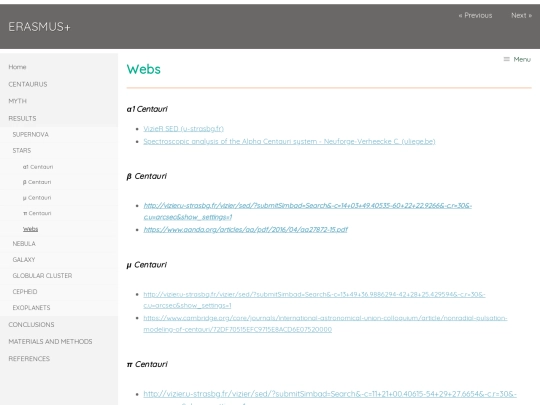Open Home in the sidebar

(17, 67)
